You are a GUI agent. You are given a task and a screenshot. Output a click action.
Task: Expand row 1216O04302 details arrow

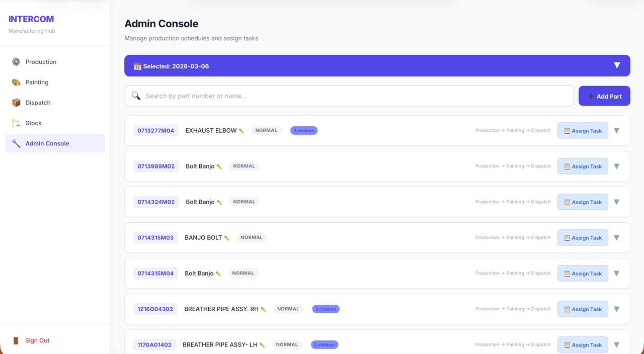point(616,309)
